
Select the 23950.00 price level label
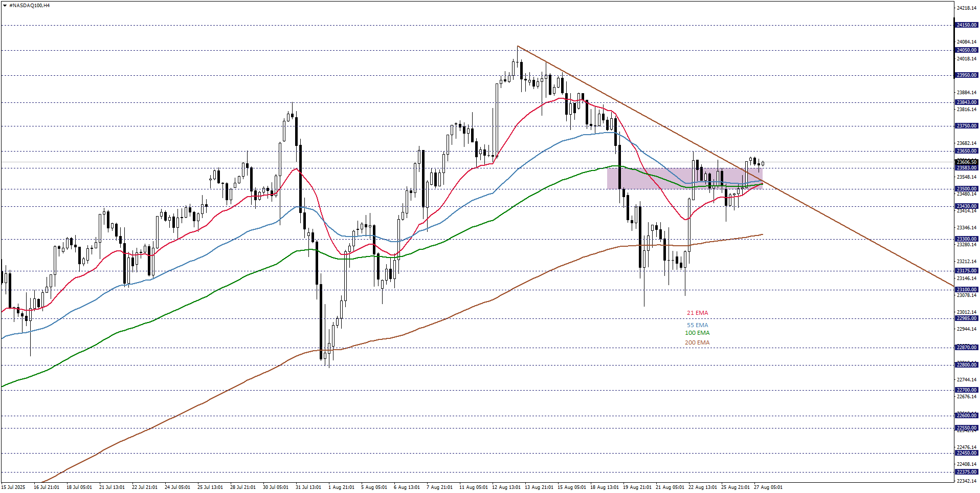[x=966, y=75]
